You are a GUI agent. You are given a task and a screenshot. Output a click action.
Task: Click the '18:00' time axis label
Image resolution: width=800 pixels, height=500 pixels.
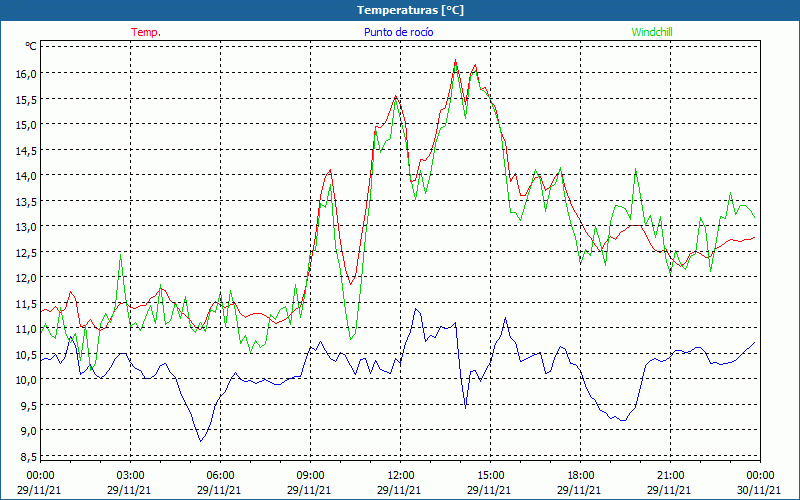pyautogui.click(x=581, y=476)
